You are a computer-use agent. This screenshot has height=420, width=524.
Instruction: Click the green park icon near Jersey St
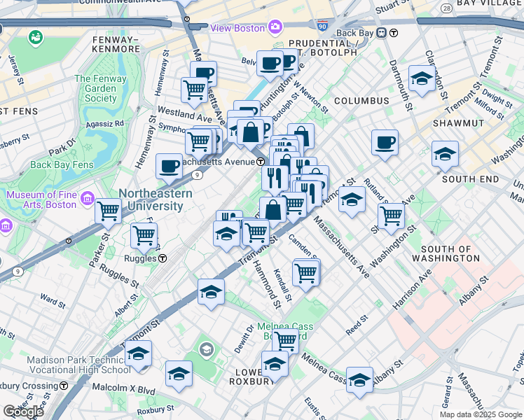click(x=36, y=38)
